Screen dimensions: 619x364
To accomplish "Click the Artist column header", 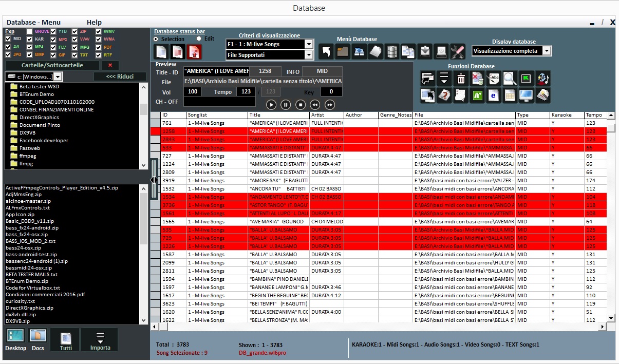I will pyautogui.click(x=327, y=115).
